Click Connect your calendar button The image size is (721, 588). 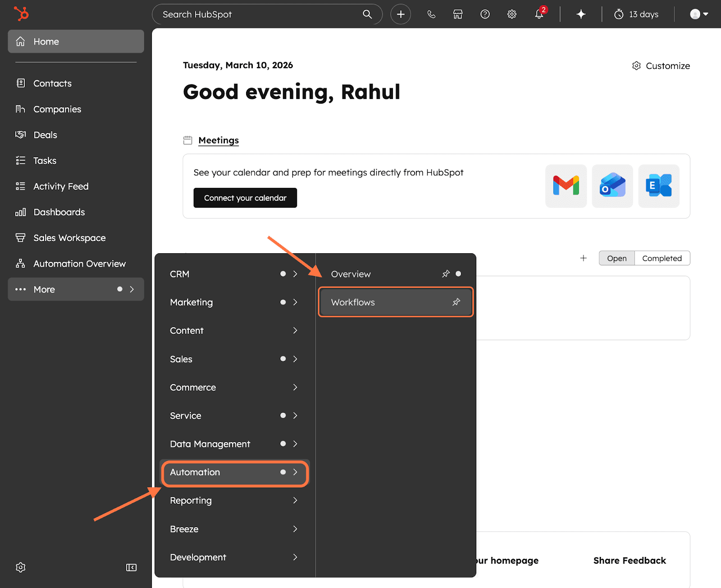tap(245, 198)
